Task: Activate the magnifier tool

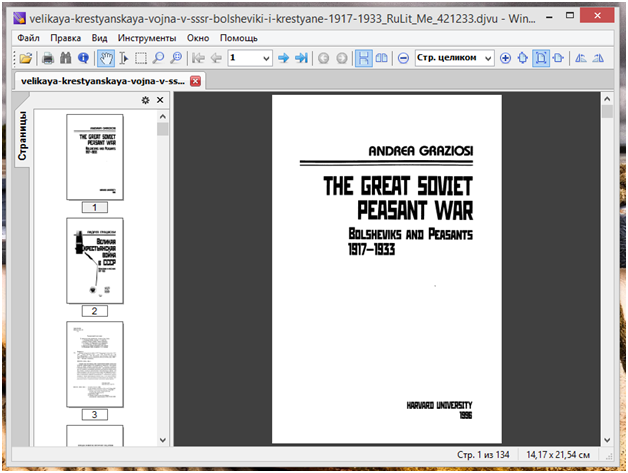Action: pos(159,58)
